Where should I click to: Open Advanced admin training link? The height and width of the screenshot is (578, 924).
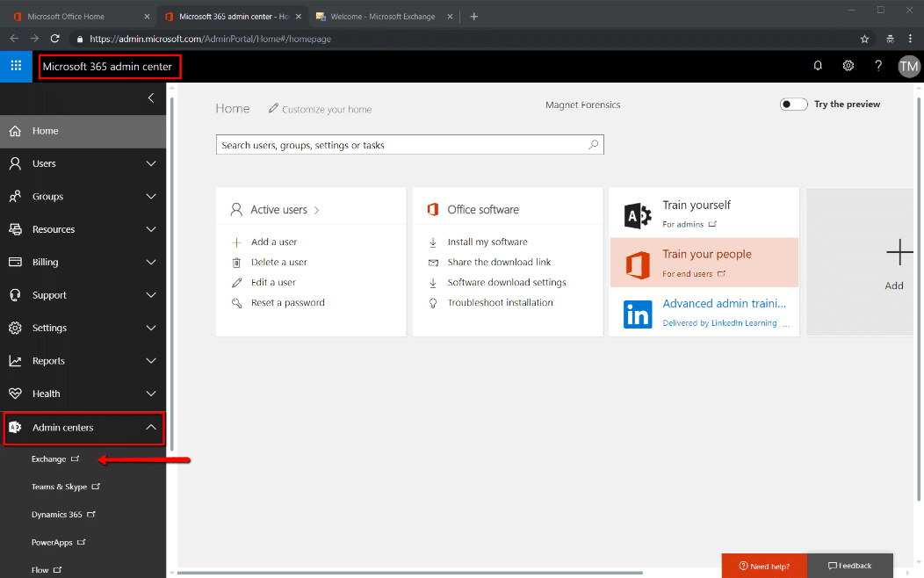pos(725,303)
